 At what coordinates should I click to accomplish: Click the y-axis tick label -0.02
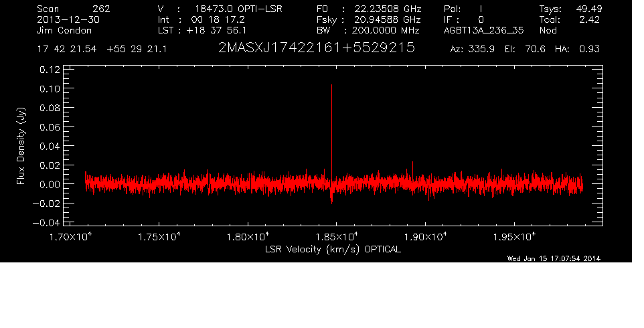pos(46,203)
